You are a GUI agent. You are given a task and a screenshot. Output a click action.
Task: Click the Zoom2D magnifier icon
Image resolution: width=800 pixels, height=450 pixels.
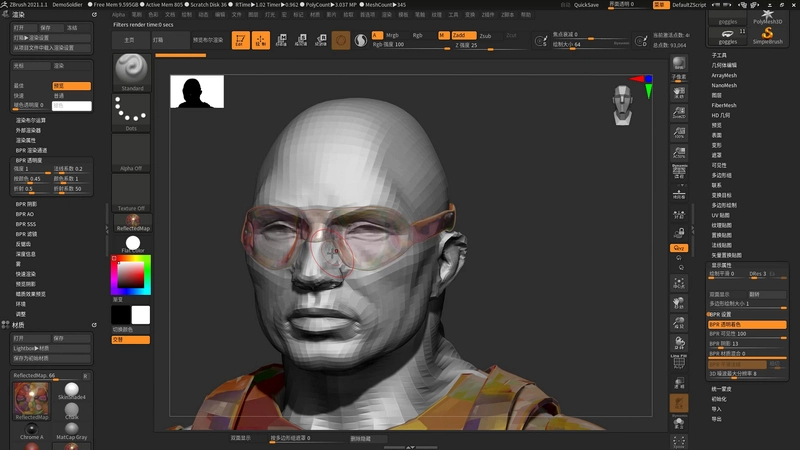click(x=679, y=113)
